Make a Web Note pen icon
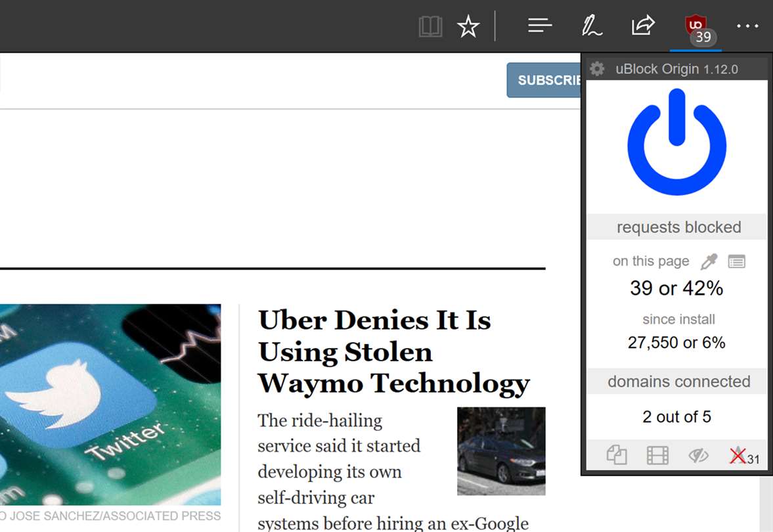The height and width of the screenshot is (532, 773). [591, 26]
